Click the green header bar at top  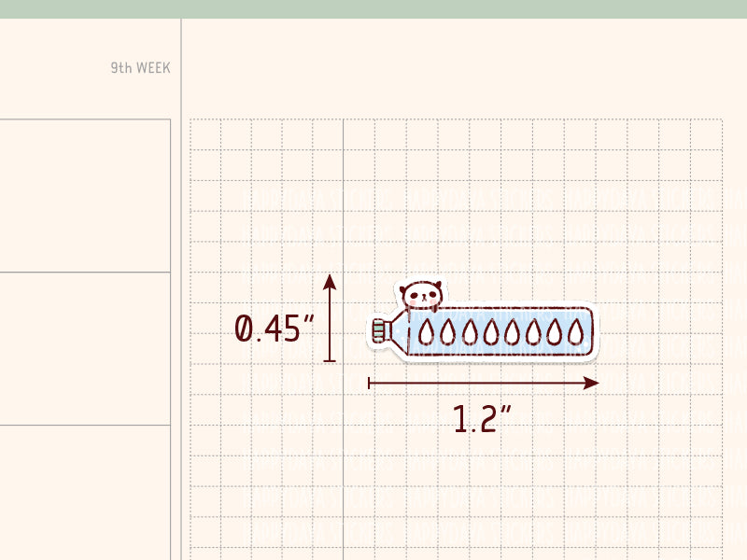(373, 9)
